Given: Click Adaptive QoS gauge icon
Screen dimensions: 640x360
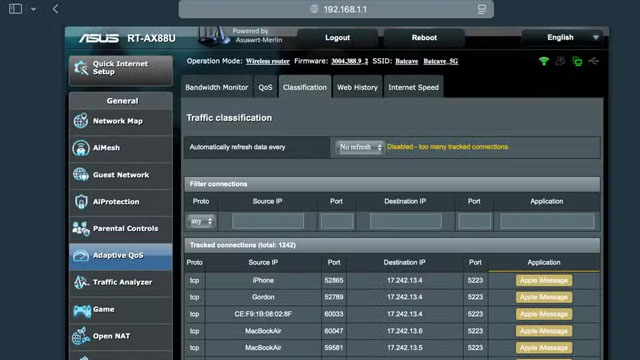Looking at the screenshot, I should click(x=81, y=256).
